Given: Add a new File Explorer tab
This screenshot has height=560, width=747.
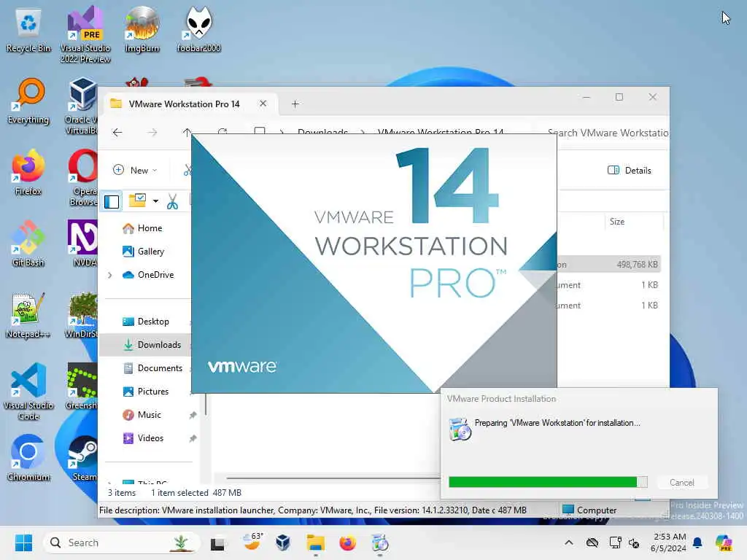Looking at the screenshot, I should pos(295,104).
